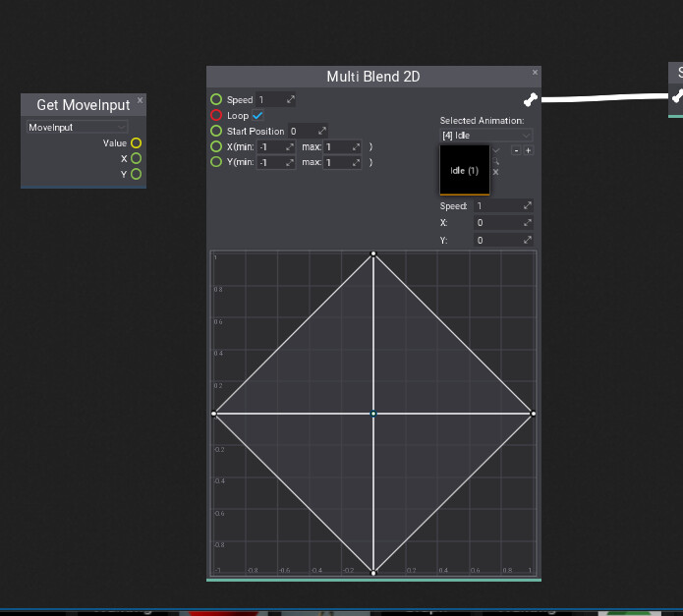Screen dimensions: 683x616
Task: Click the yellow Value output pin
Action: point(136,143)
